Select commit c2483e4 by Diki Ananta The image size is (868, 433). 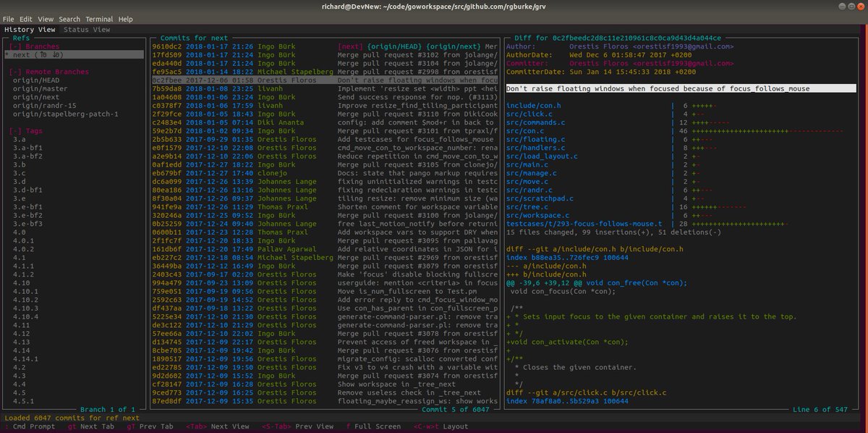click(x=325, y=122)
